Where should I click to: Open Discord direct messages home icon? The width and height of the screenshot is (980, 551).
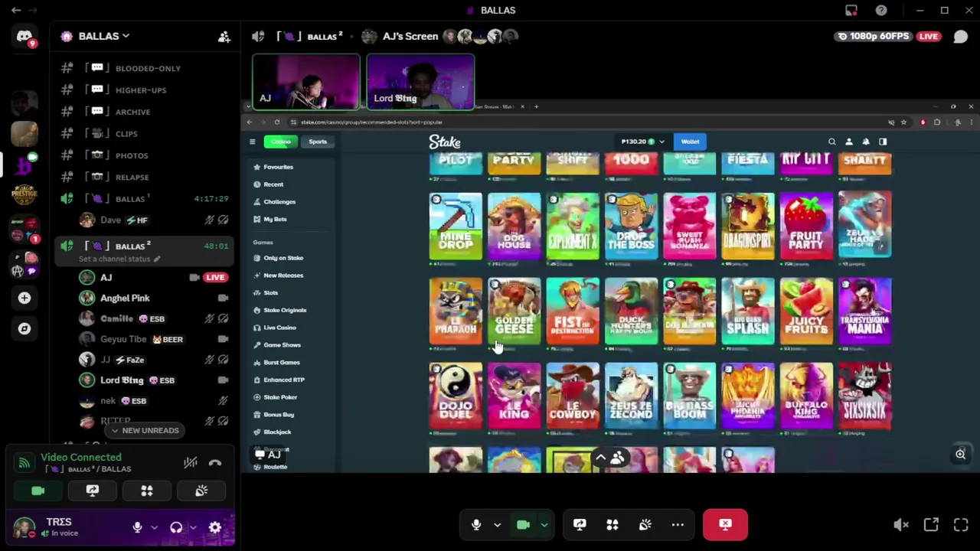point(24,37)
